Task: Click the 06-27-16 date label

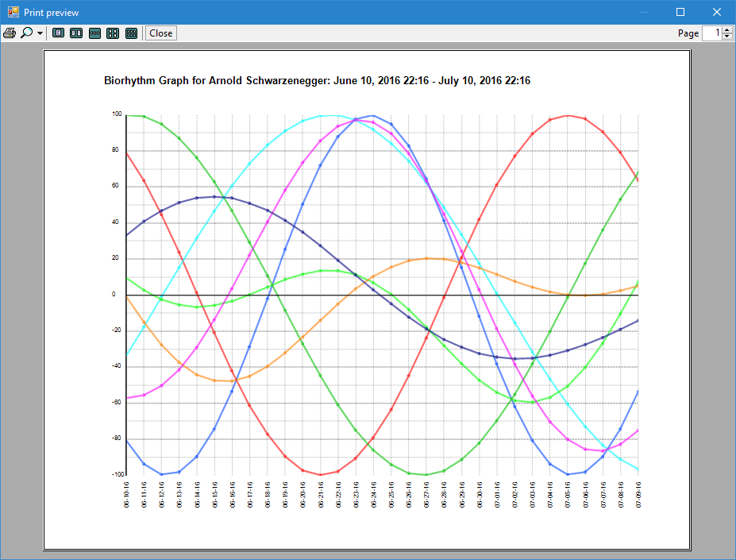Action: (426, 495)
